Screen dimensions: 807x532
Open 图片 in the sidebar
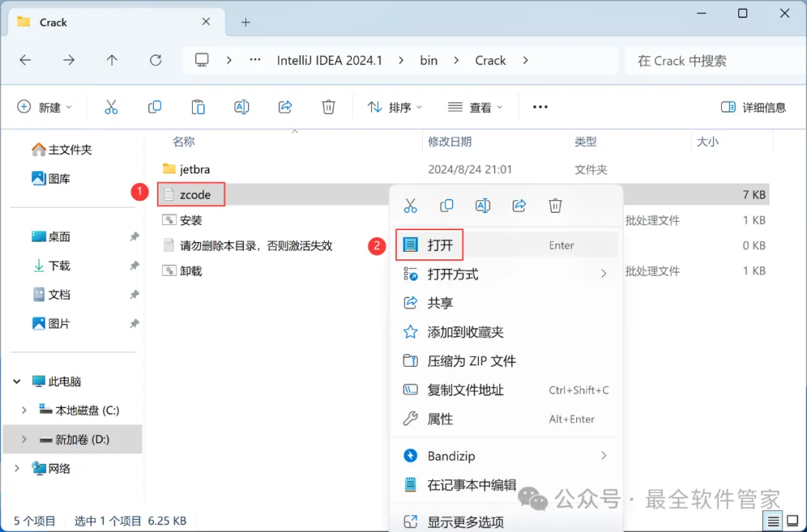point(51,324)
